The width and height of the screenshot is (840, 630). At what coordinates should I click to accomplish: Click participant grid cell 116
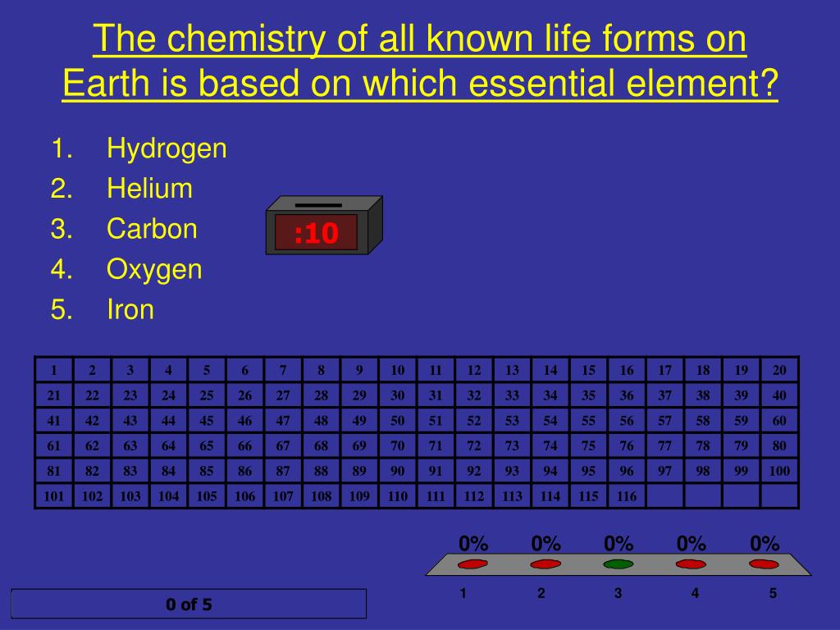(627, 495)
